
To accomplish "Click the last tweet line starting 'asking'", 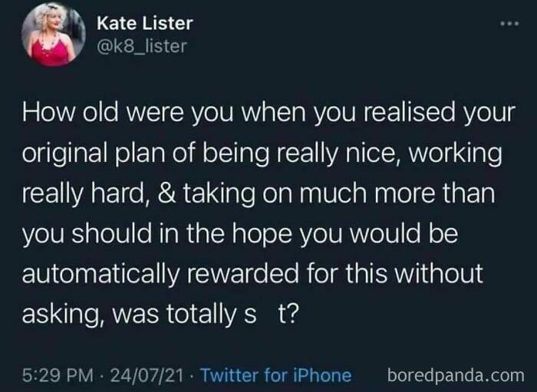I will (x=161, y=314).
